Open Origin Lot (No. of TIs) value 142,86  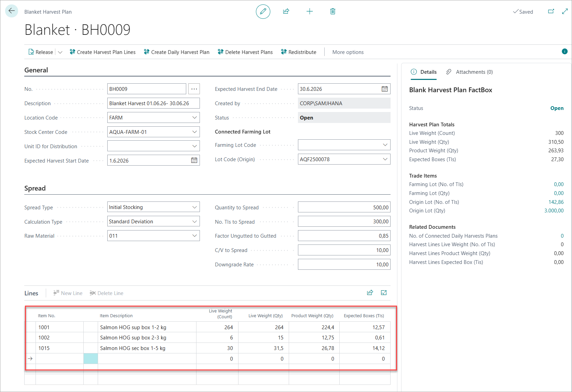point(556,202)
